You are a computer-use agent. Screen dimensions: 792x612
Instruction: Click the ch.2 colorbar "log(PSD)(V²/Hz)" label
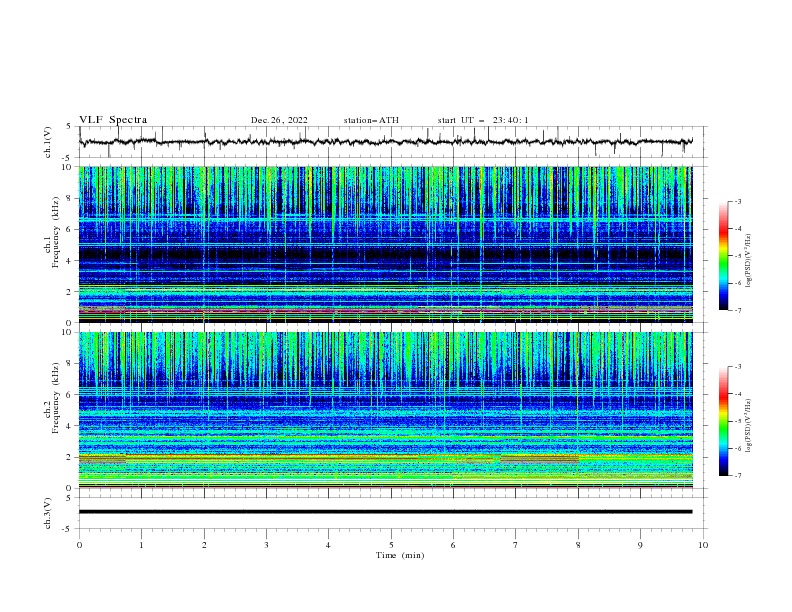click(x=749, y=426)
